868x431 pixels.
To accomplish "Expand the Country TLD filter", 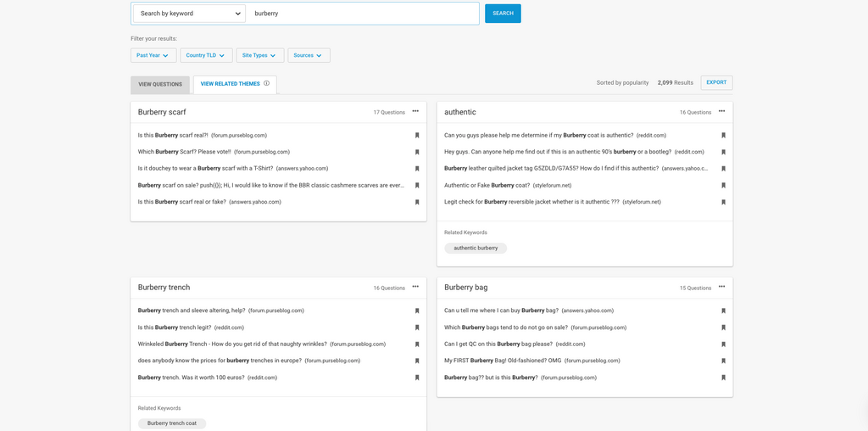I will [206, 55].
